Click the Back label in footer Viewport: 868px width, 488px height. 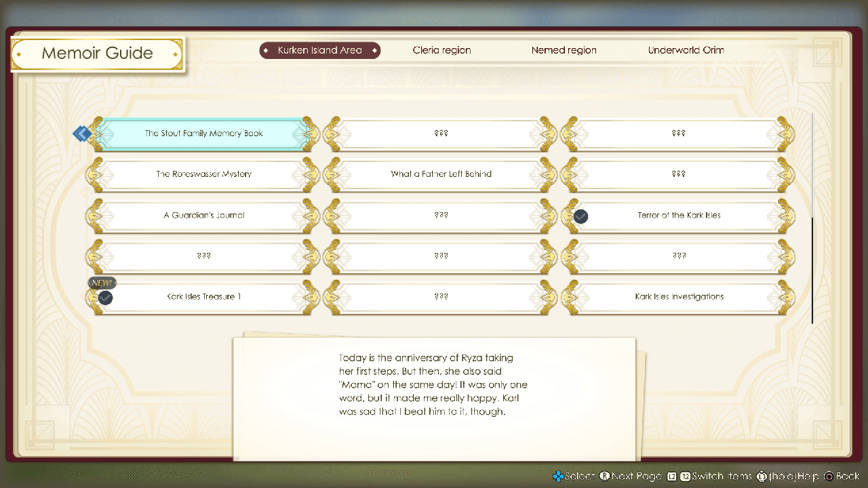tap(848, 476)
